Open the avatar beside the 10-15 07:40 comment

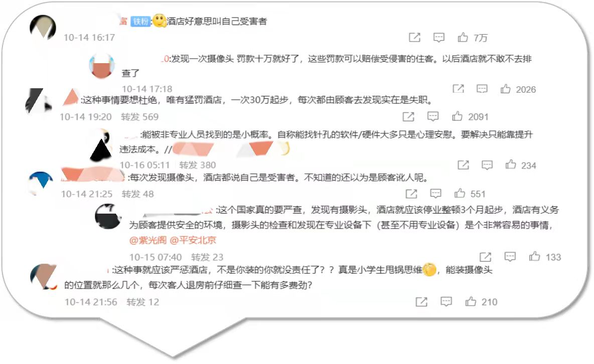click(x=108, y=216)
